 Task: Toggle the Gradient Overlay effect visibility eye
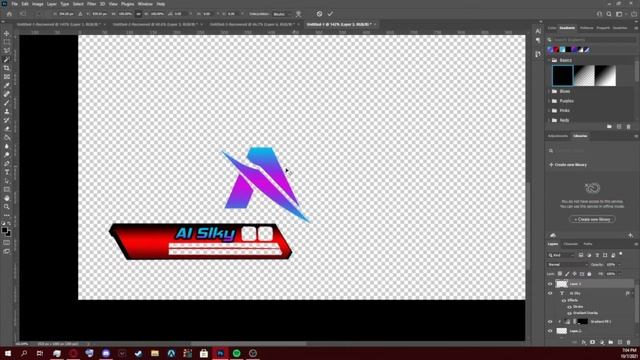coord(569,313)
